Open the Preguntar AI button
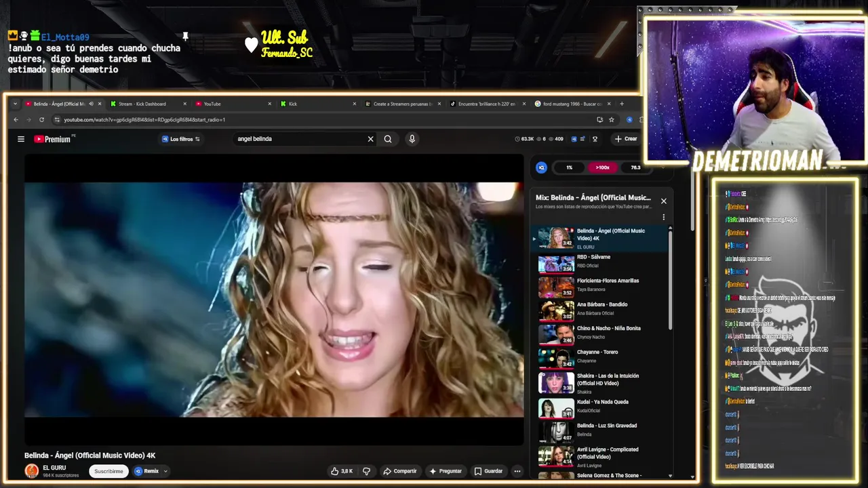This screenshot has width=868, height=488. click(x=446, y=471)
